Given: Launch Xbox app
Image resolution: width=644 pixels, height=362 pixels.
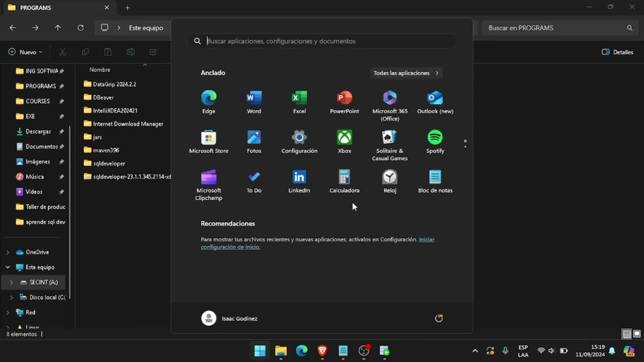Looking at the screenshot, I should (x=345, y=142).
